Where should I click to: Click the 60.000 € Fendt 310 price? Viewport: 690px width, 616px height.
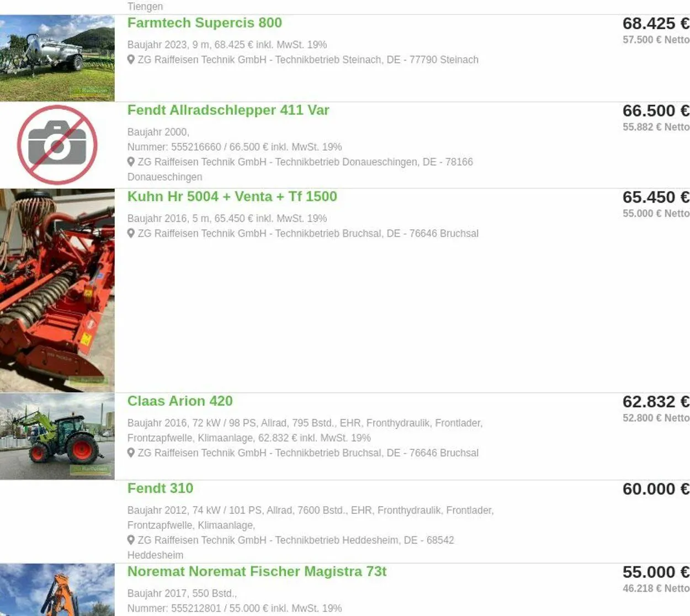click(x=656, y=489)
